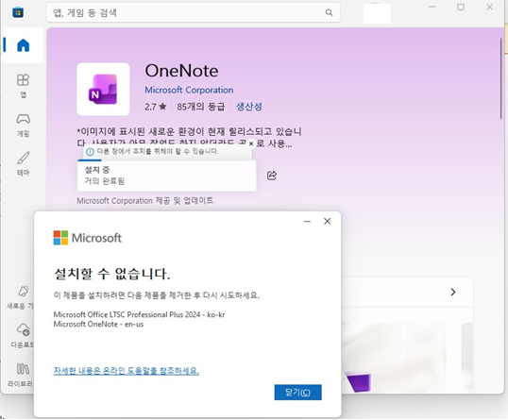Image resolution: width=508 pixels, height=420 pixels.
Task: Open the Themes brush icon section
Action: (23, 163)
